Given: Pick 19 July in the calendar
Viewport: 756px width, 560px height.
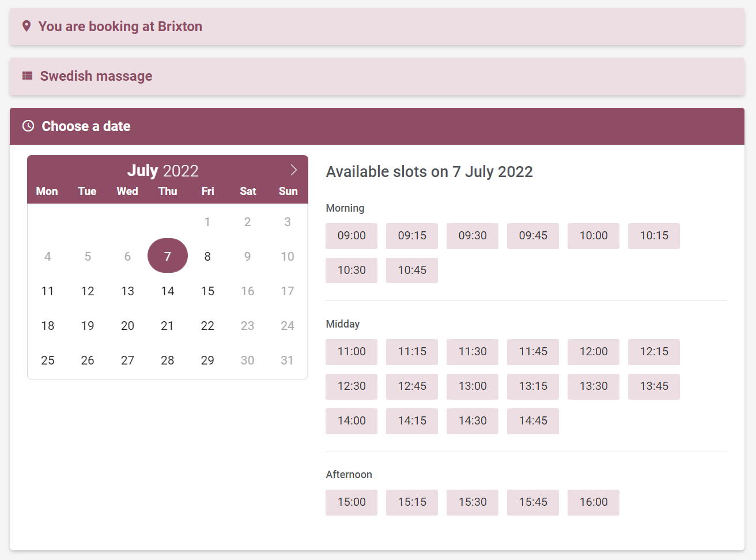Looking at the screenshot, I should (88, 325).
